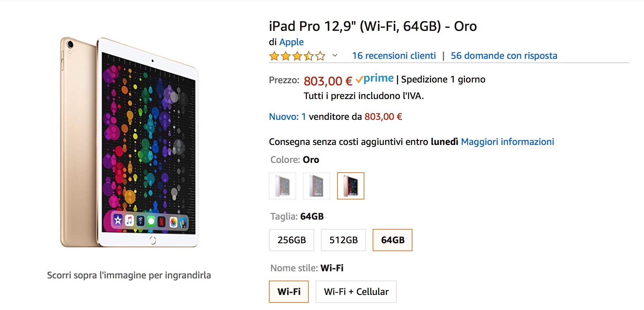Select the silver iPad color swatch
This screenshot has height=310, width=644.
click(283, 186)
